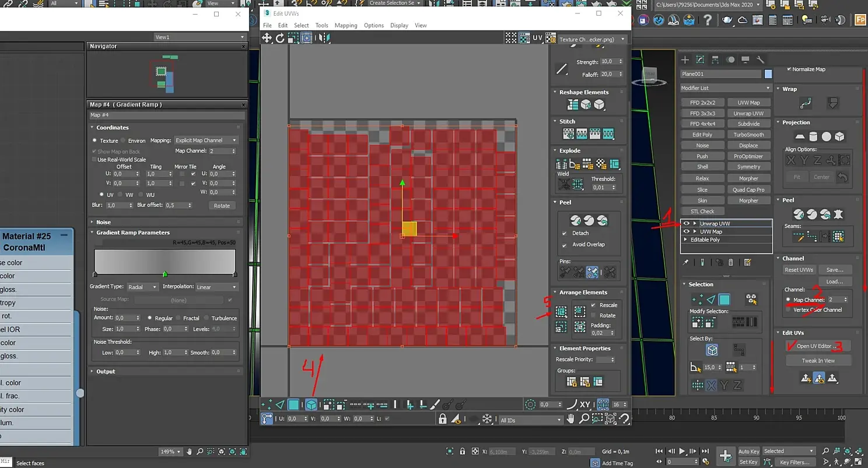868x468 pixels.
Task: Click the Stitch to Target icon
Action: point(568,134)
